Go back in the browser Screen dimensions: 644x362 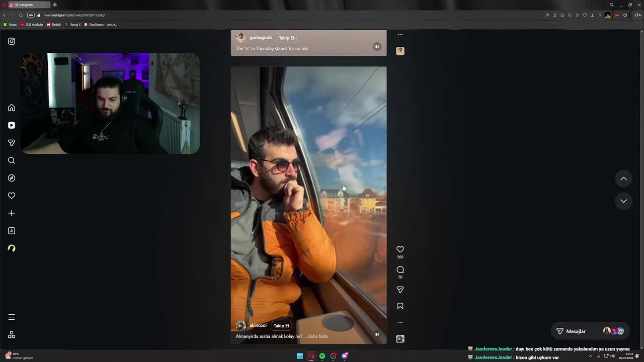tap(5, 15)
